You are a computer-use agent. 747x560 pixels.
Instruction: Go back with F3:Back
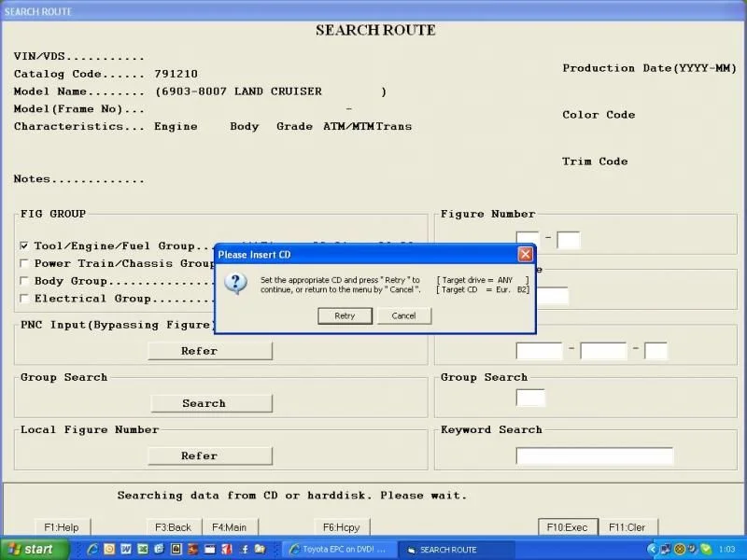pos(174,527)
